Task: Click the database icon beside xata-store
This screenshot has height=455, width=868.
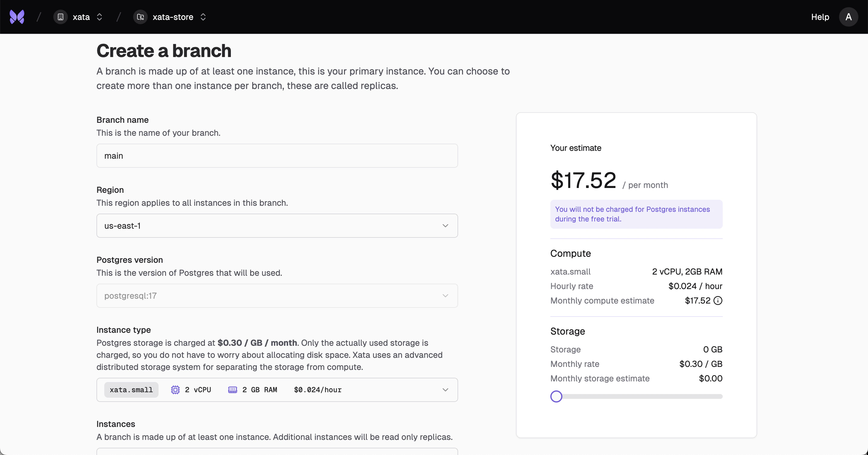Action: pos(140,17)
